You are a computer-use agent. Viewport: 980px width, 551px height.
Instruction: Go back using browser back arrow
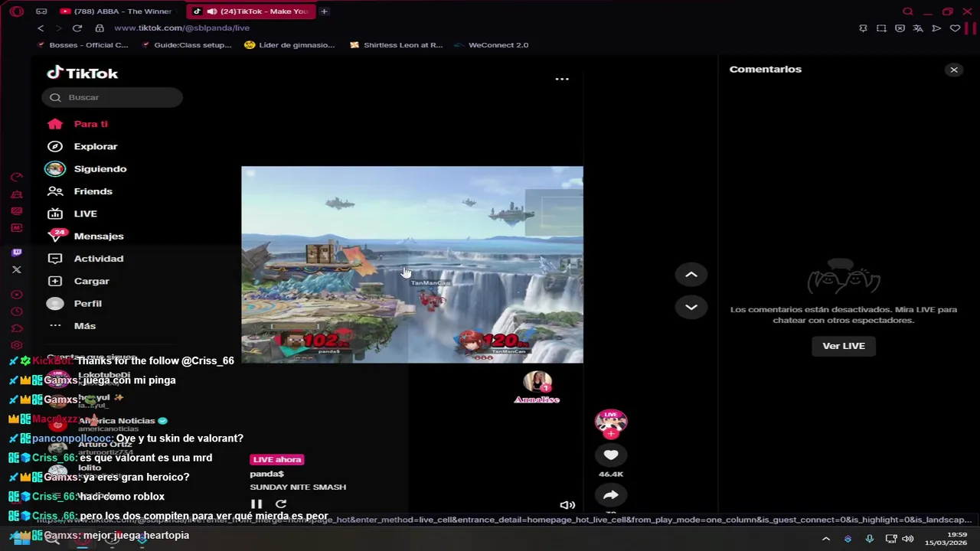tap(41, 28)
